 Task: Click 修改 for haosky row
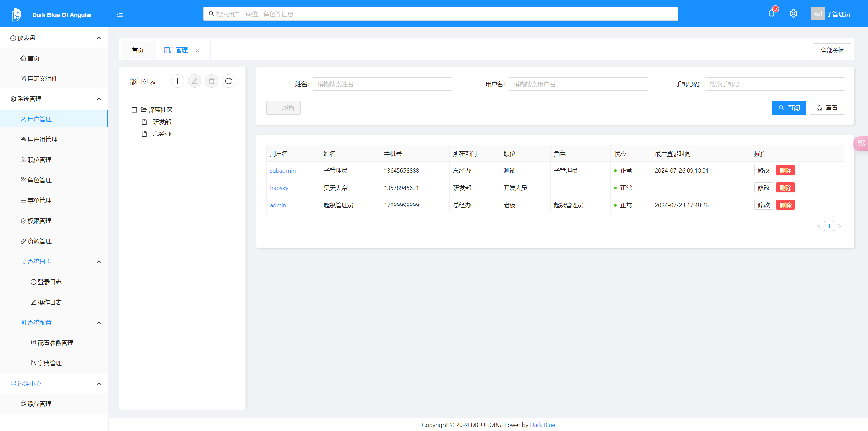pyautogui.click(x=764, y=188)
